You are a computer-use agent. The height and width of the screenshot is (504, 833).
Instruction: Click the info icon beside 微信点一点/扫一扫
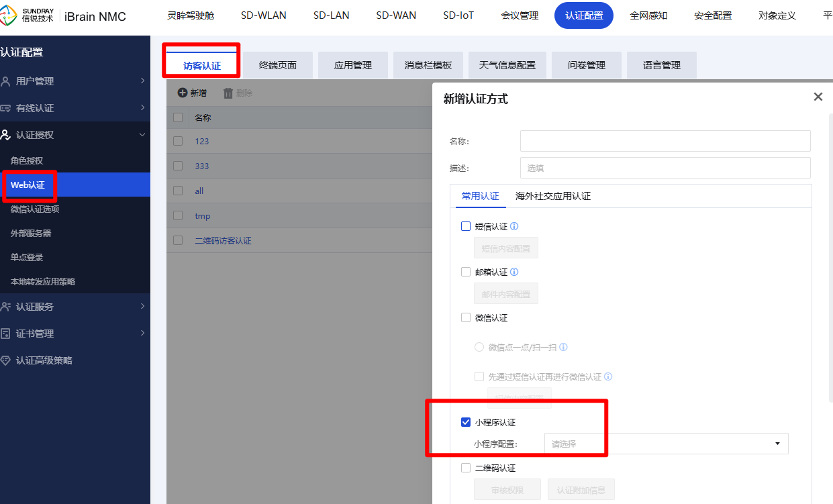(564, 348)
